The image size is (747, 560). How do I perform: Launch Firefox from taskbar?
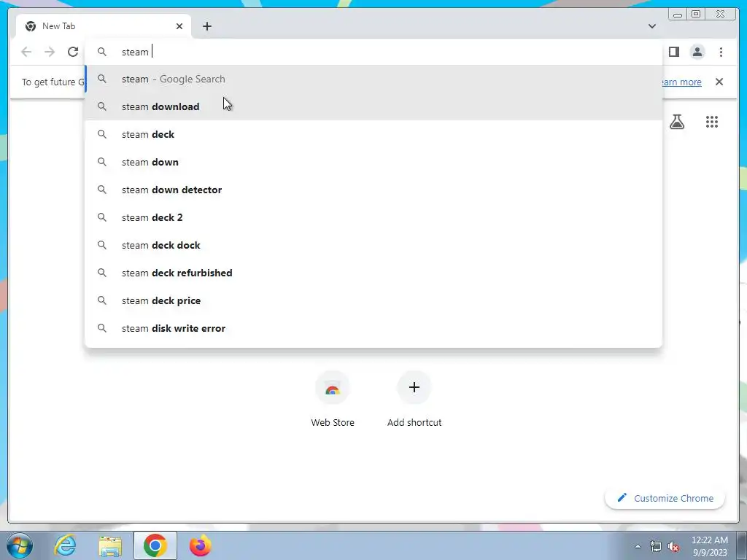coord(200,545)
